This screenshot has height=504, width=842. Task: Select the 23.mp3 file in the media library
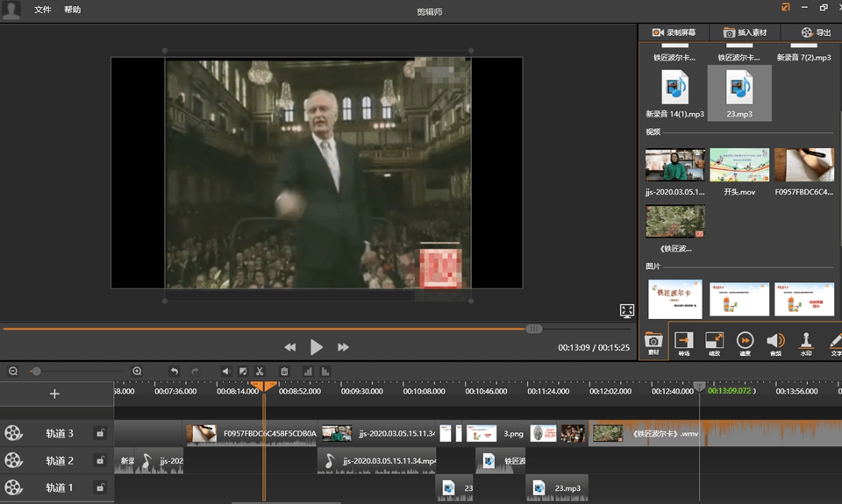739,94
